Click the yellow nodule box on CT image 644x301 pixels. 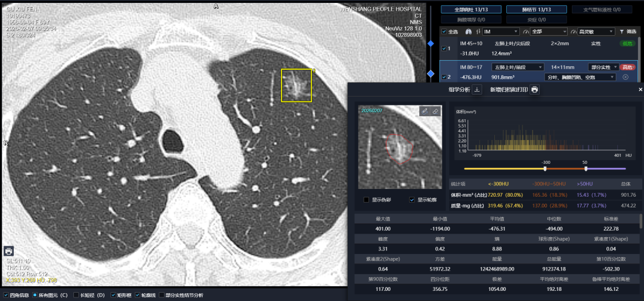click(296, 85)
